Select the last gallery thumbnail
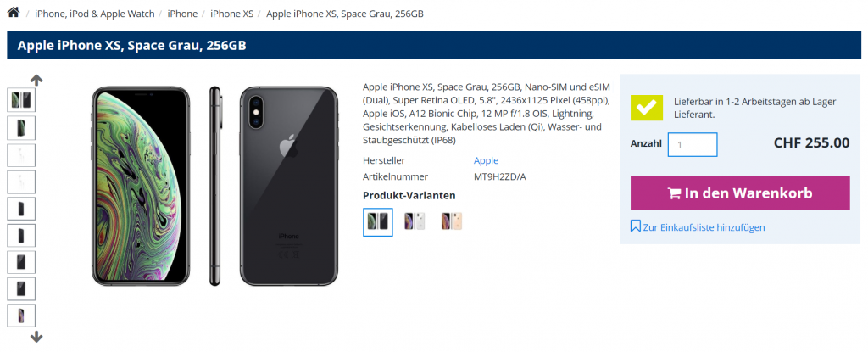 [x=21, y=316]
